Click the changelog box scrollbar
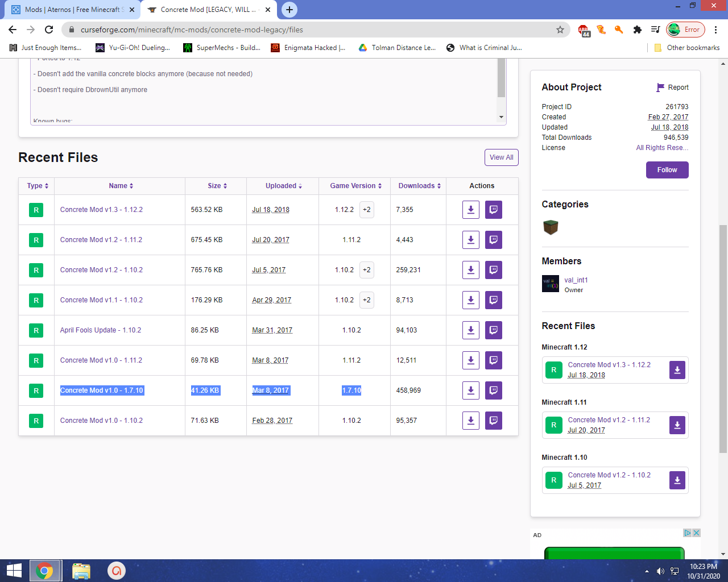This screenshot has height=582, width=728. click(501, 78)
